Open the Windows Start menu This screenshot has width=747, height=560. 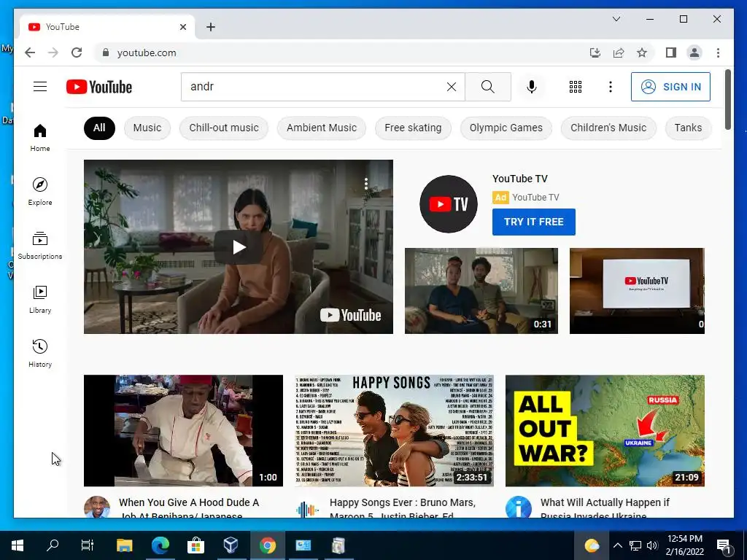click(18, 545)
